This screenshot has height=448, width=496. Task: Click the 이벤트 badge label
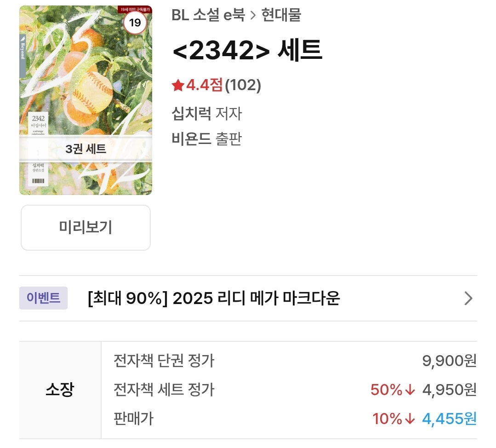click(43, 298)
